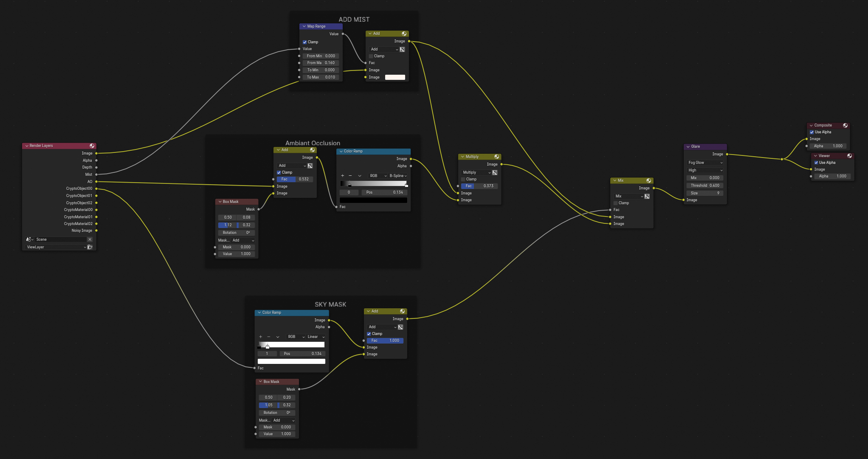Click Rotation 0° in Ambiant Occlusion Box Mask
Screen dimensions: 868x459
237,233
